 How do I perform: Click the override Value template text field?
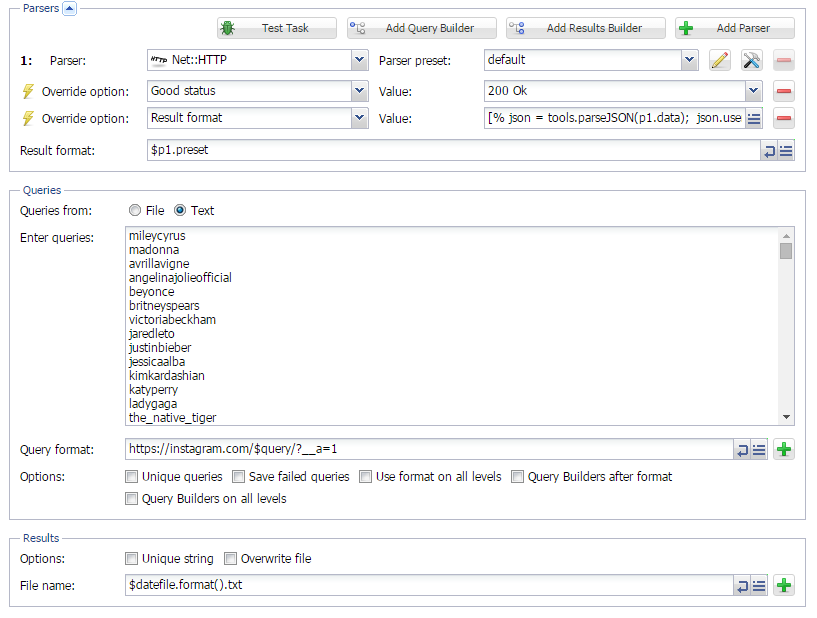615,118
